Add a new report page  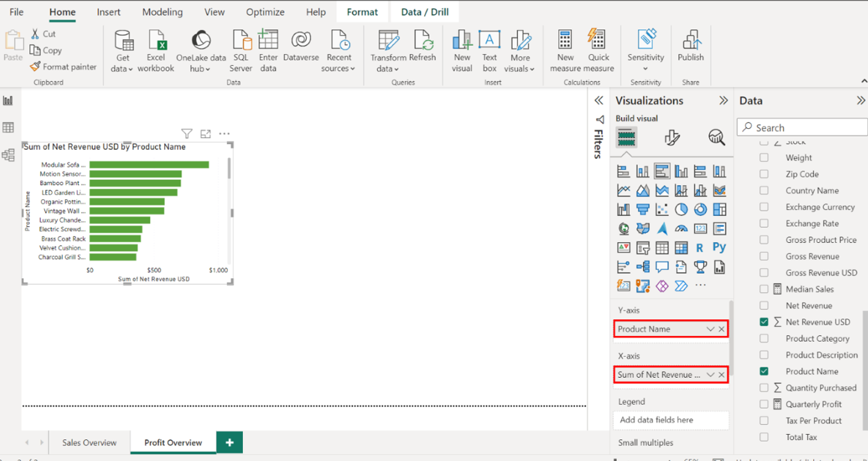click(x=229, y=442)
